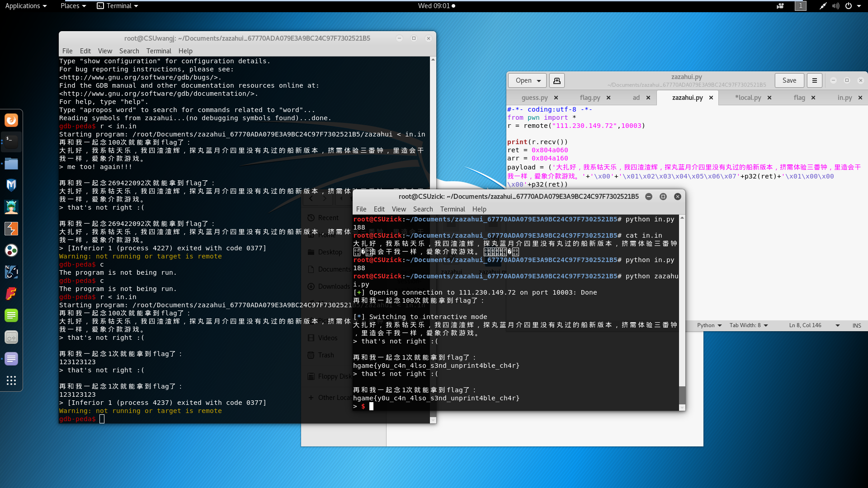The height and width of the screenshot is (488, 868).
Task: Open the screen recording indicator in top bar
Action: click(x=780, y=6)
